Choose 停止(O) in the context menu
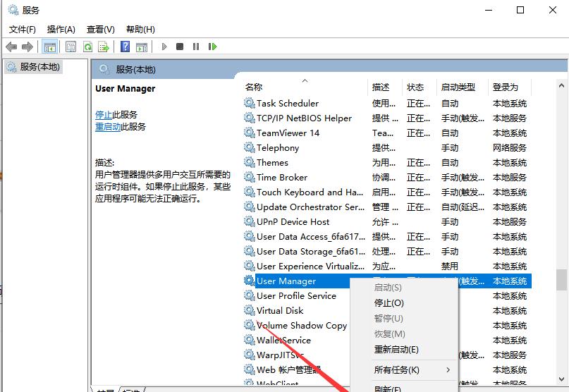 388,303
